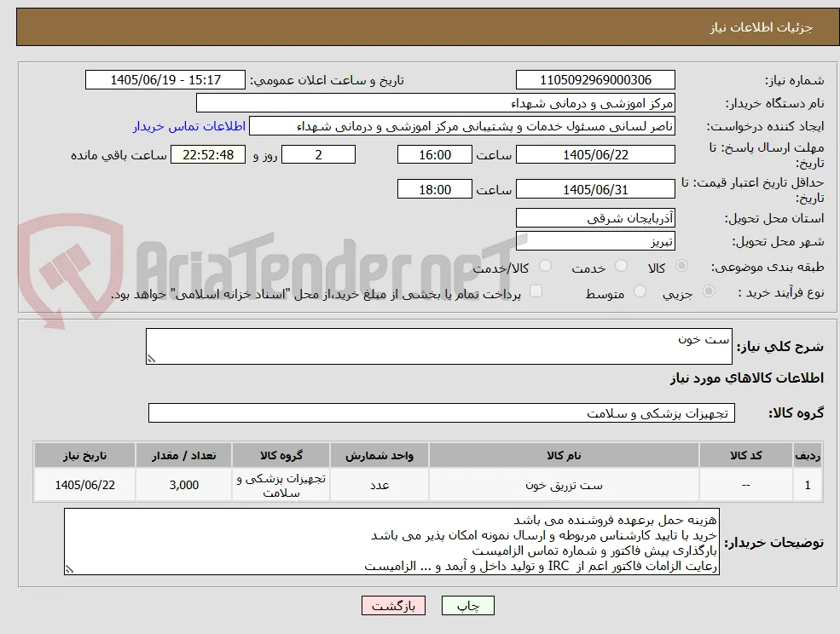Click row number 1 cell
The image size is (840, 634).
pos(808,485)
